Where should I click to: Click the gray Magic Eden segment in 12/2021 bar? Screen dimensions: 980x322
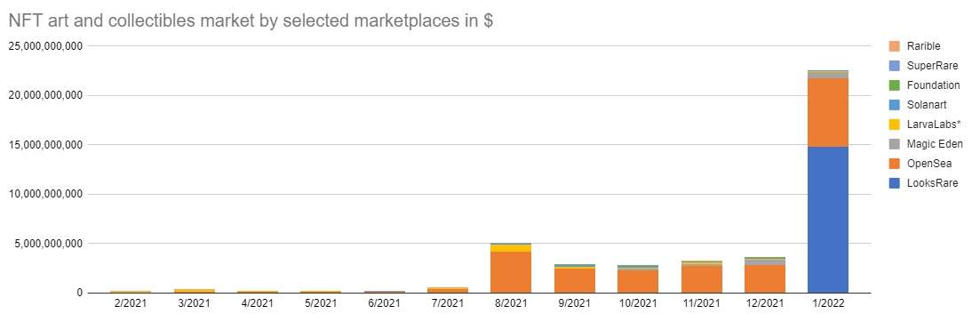765,262
